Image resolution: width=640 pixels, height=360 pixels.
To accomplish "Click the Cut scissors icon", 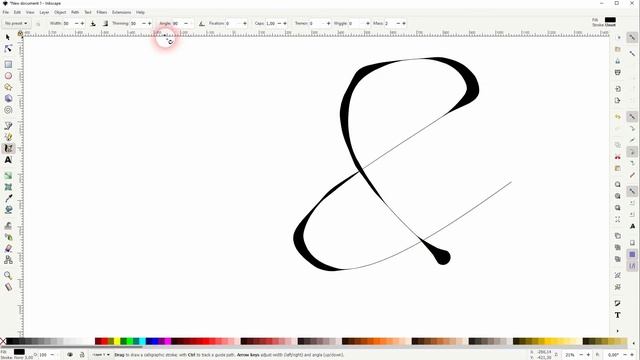I will coord(618,157).
